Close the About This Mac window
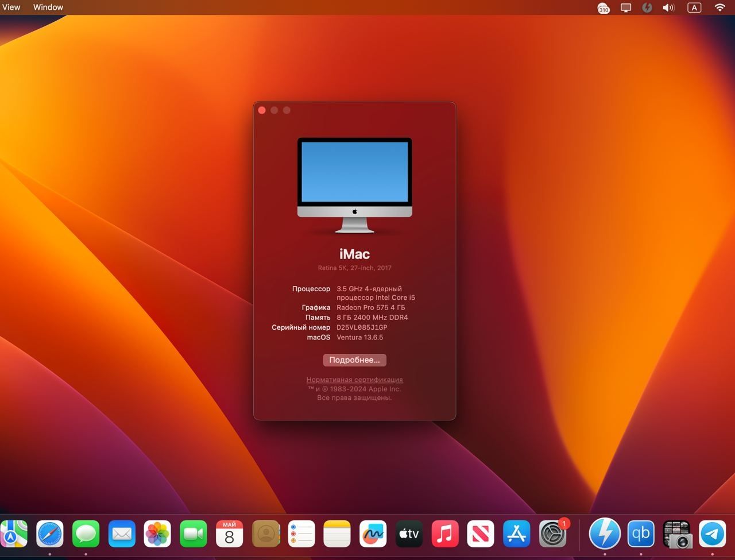This screenshot has height=560, width=735. tap(262, 110)
